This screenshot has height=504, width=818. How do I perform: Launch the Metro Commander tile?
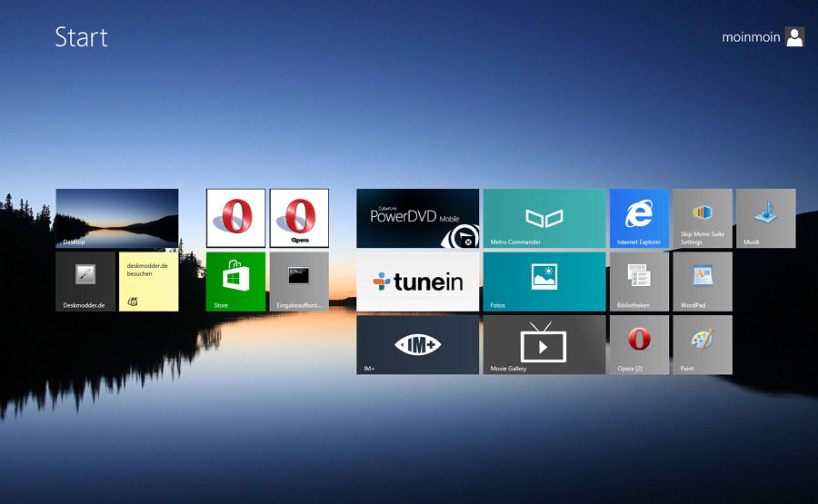click(x=544, y=218)
